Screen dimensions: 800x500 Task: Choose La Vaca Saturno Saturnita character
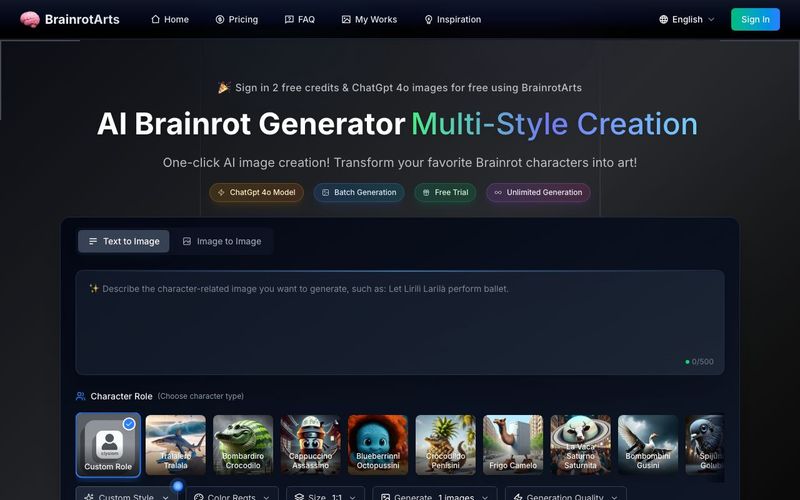580,445
